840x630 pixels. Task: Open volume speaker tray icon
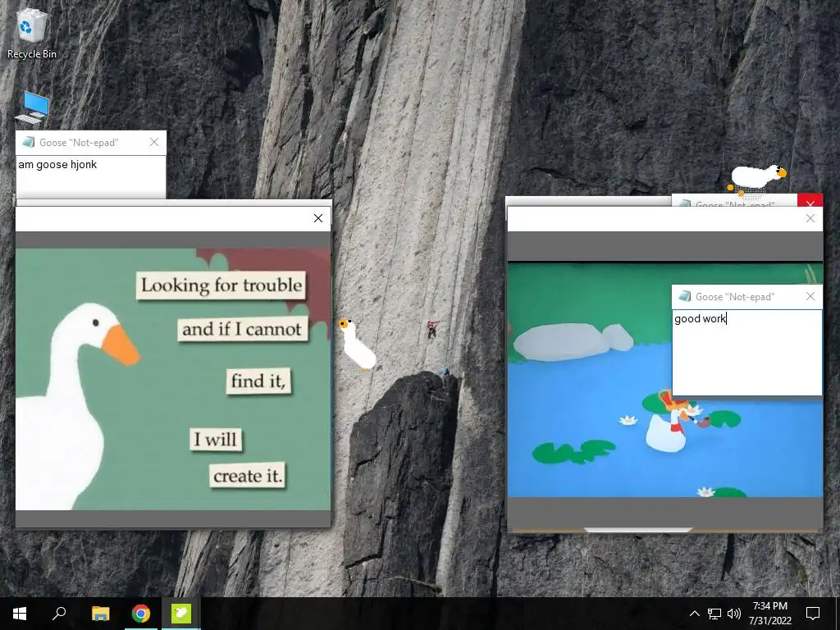point(734,614)
